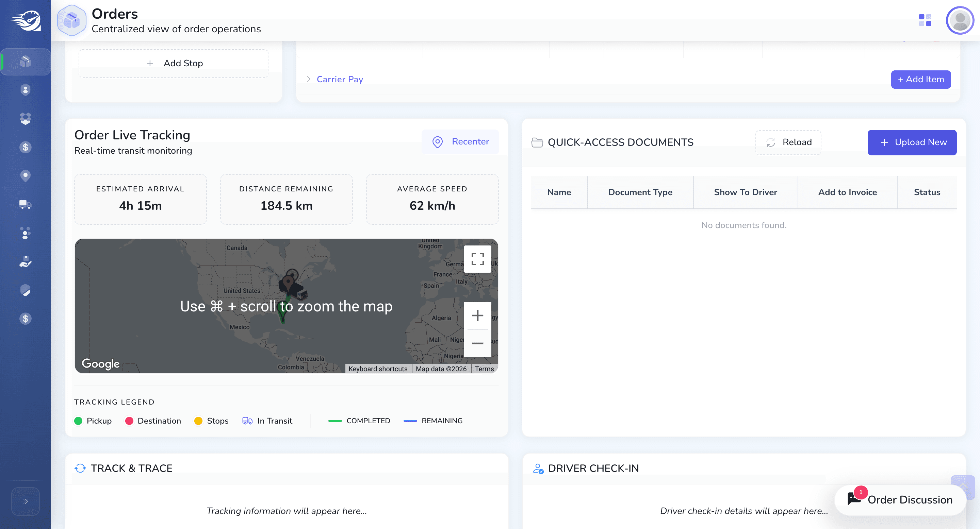This screenshot has height=529, width=980.
Task: Open the Dropbox-style box icon in sidebar
Action: click(x=26, y=119)
